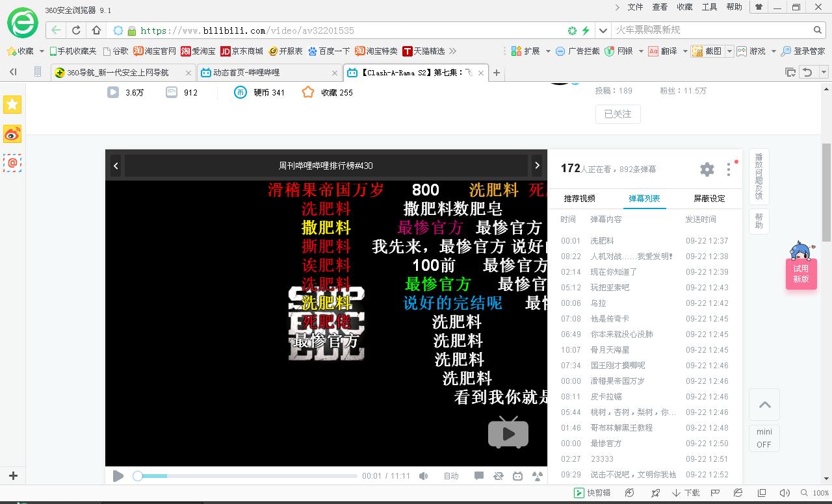Screen dimensions: 832x504
Task: Toggle the 广告拦截 ad blocker
Action: 577,51
